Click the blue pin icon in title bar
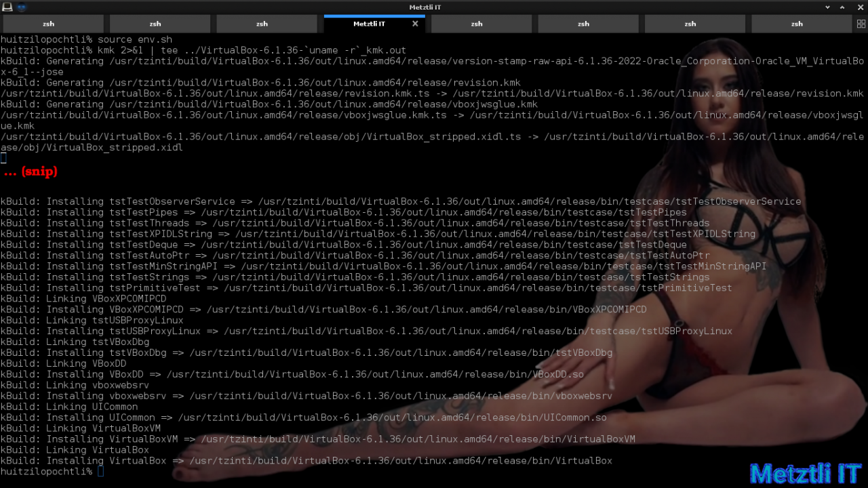Screen dimensions: 868x488 point(22,7)
